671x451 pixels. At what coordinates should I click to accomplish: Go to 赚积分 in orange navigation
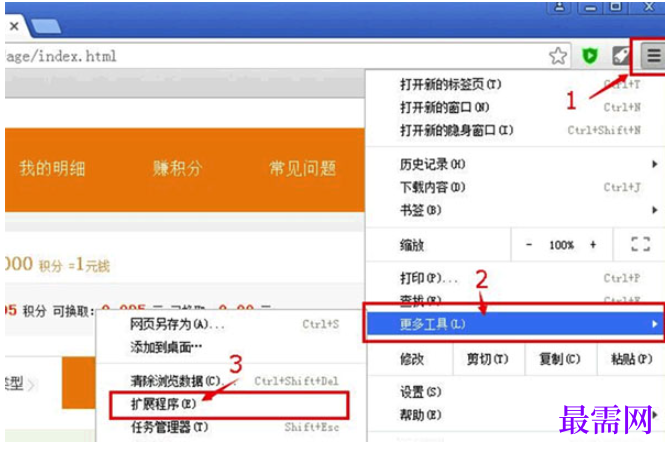point(178,168)
